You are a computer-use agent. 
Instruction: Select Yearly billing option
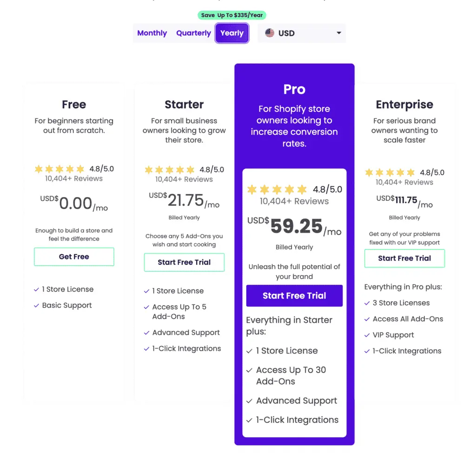232,33
